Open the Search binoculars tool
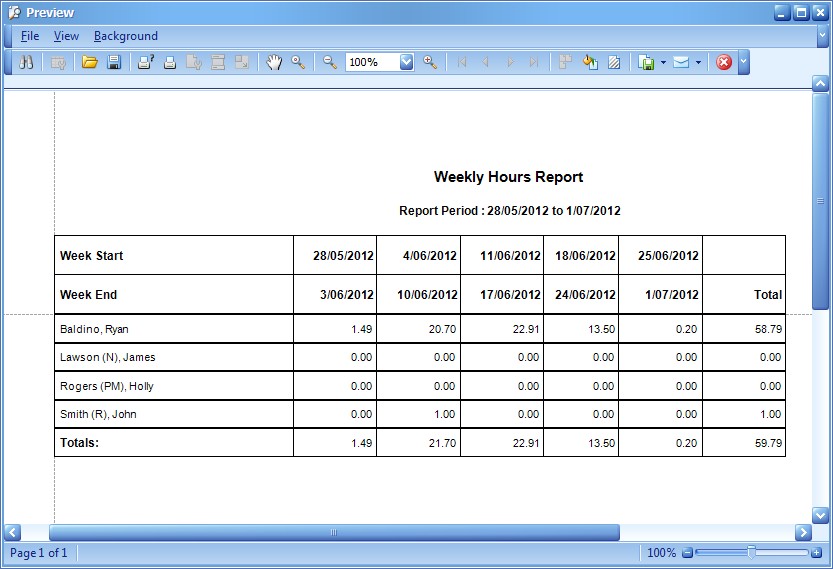 [x=26, y=62]
